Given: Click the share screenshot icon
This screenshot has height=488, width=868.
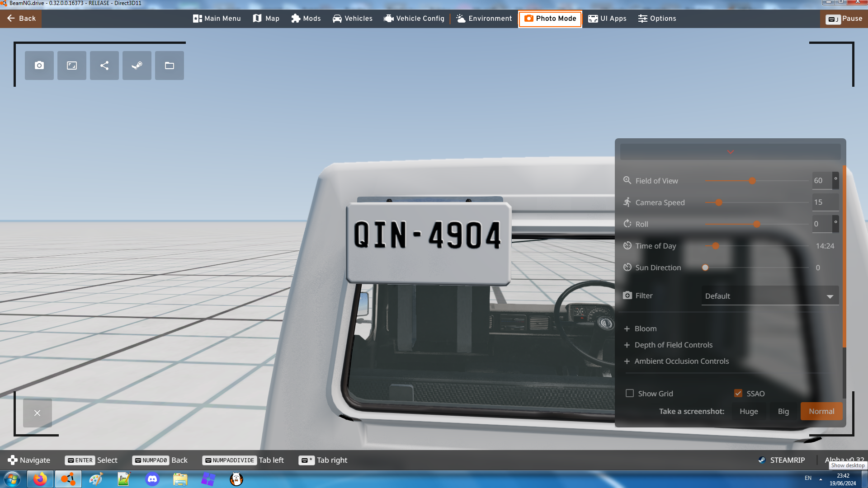Looking at the screenshot, I should pyautogui.click(x=104, y=66).
